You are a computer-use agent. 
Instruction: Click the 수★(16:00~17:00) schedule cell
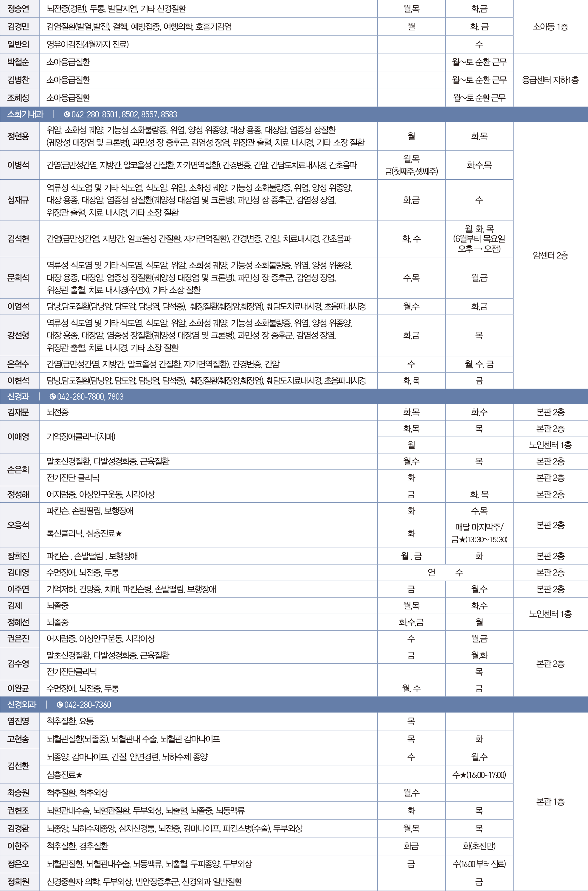[479, 775]
